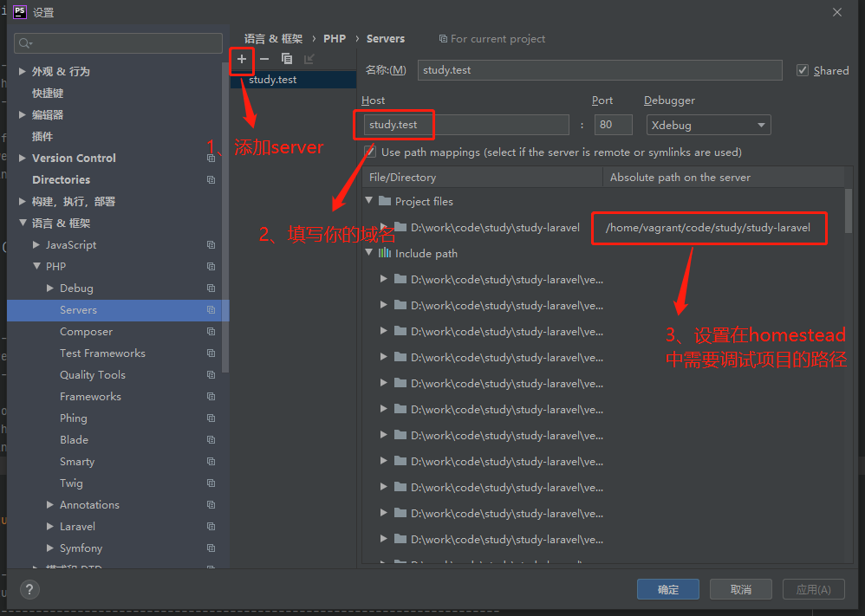Open the Debugger Xdebug dropdown
865x616 pixels.
pos(708,125)
